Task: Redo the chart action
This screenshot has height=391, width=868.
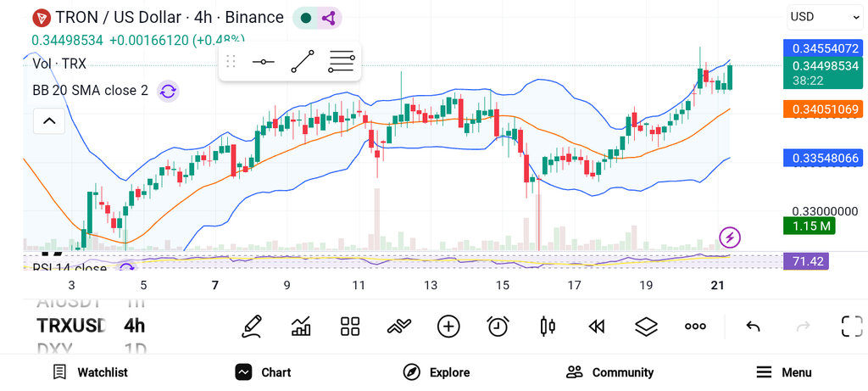Action: (803, 327)
